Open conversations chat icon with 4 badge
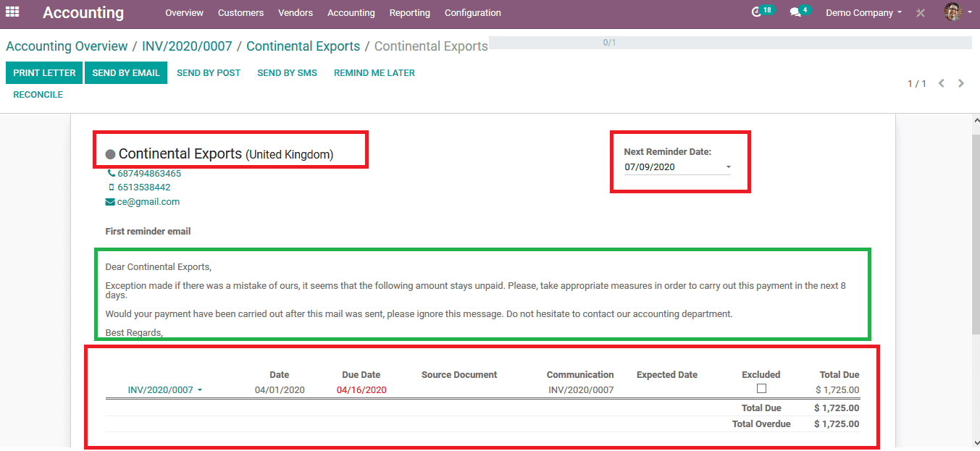This screenshot has height=451, width=980. tap(799, 12)
